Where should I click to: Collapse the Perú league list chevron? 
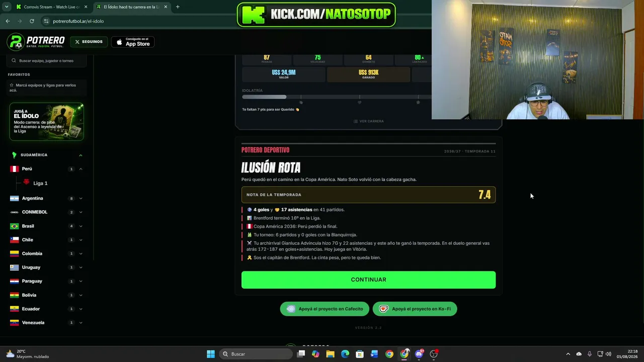[80, 169]
